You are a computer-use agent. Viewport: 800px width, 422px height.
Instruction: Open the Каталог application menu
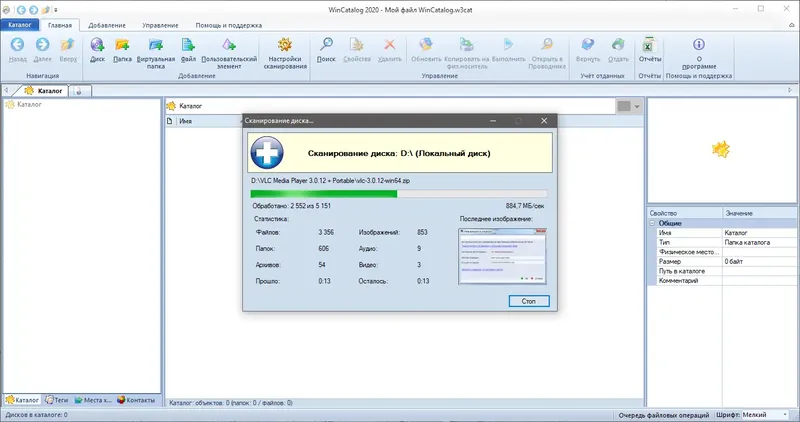coord(20,24)
